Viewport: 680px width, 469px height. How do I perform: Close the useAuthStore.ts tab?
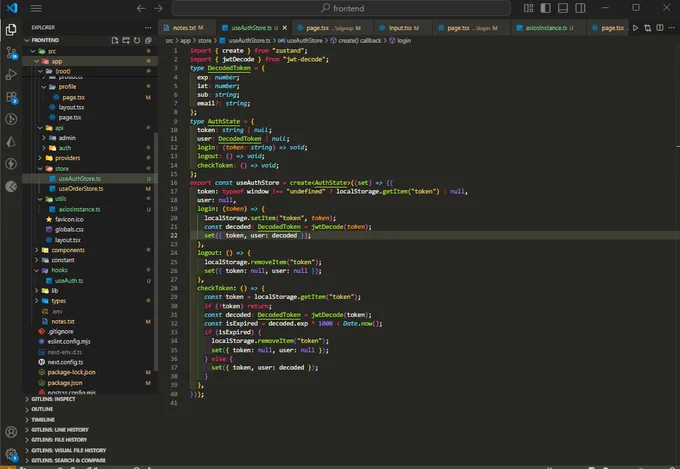click(x=284, y=28)
